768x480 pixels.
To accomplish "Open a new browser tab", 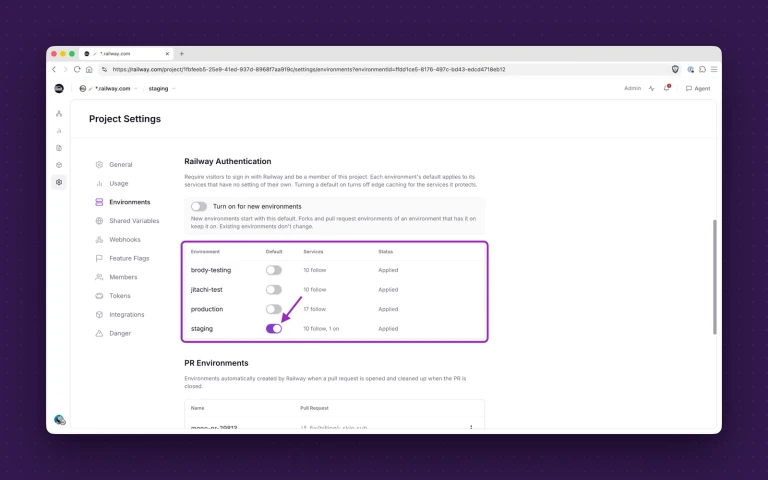I will (182, 54).
